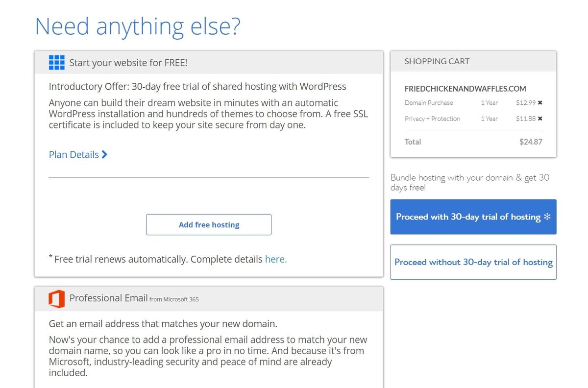Viewport: 588px width, 388px height.
Task: Remove Privacy + Protection from the cart
Action: click(539, 119)
